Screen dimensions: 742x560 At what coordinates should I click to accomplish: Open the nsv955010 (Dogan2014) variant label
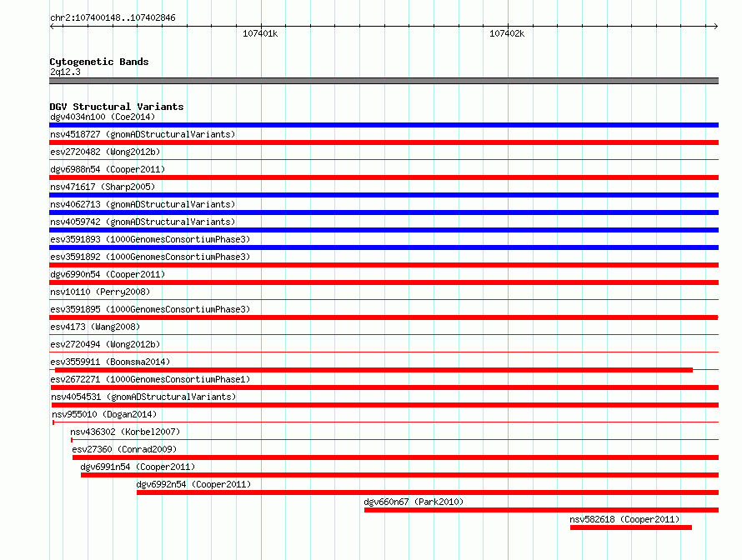coord(104,414)
